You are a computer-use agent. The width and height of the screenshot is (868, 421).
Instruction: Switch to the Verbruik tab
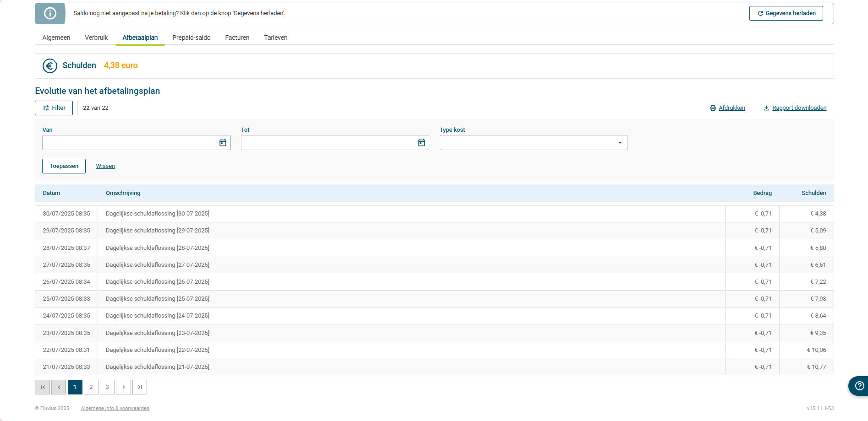point(96,38)
